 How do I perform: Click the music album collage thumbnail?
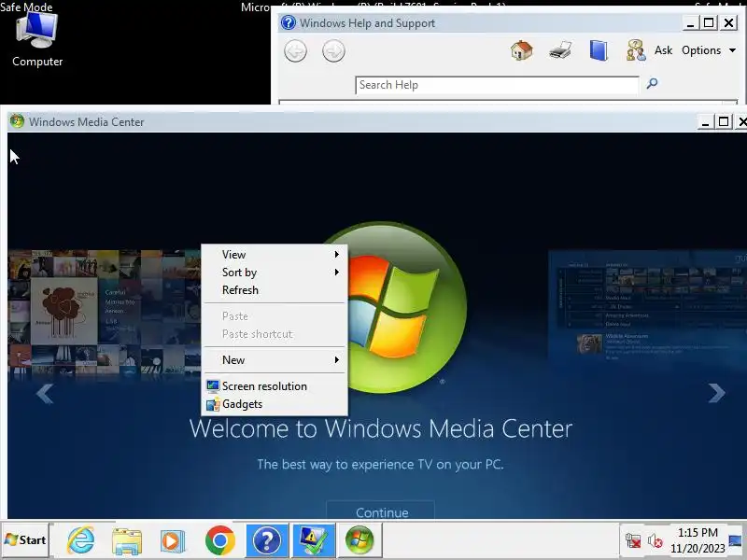pyautogui.click(x=104, y=314)
